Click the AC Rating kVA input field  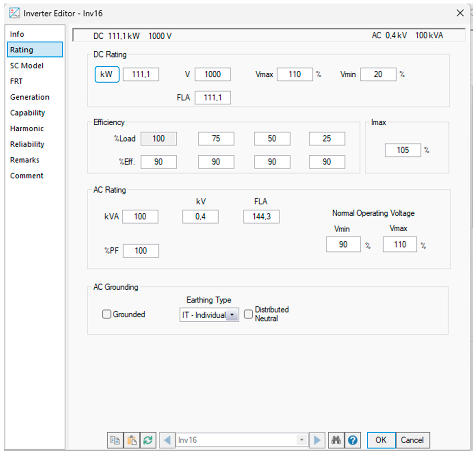click(140, 216)
